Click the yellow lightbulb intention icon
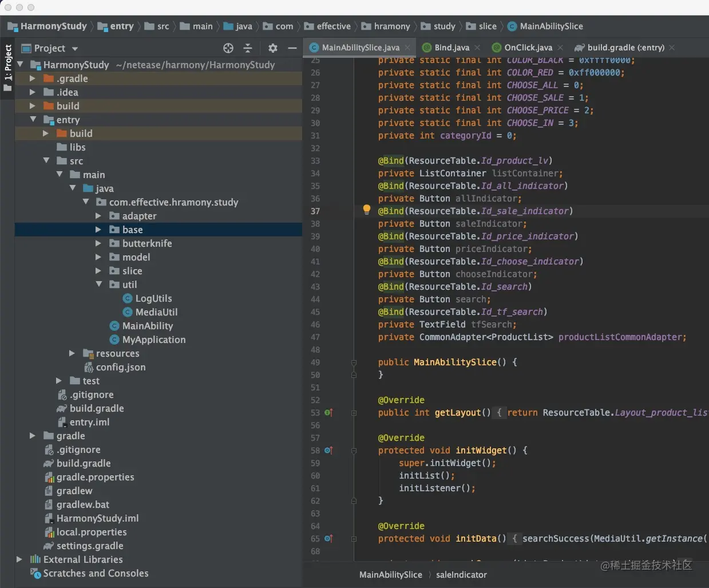 point(367,210)
